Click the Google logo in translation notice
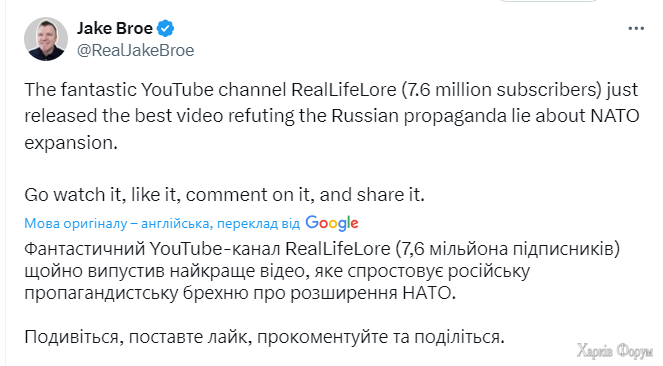The width and height of the screenshot is (663, 366). (332, 223)
